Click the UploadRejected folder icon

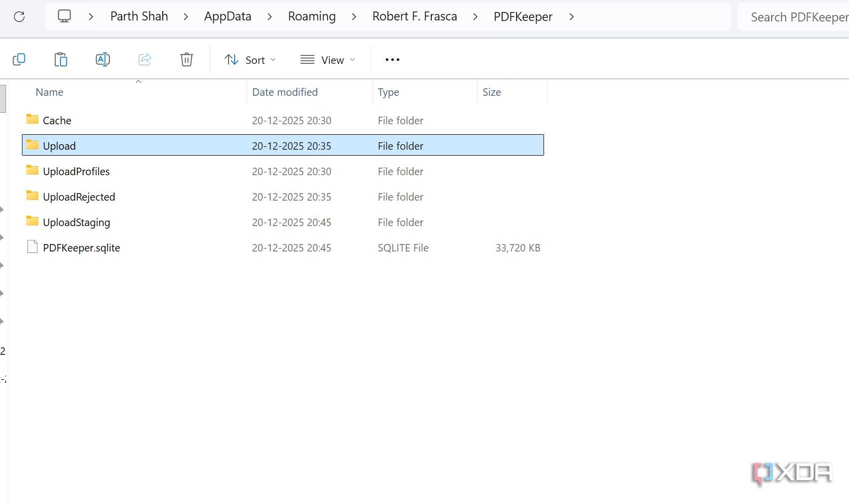click(x=32, y=196)
